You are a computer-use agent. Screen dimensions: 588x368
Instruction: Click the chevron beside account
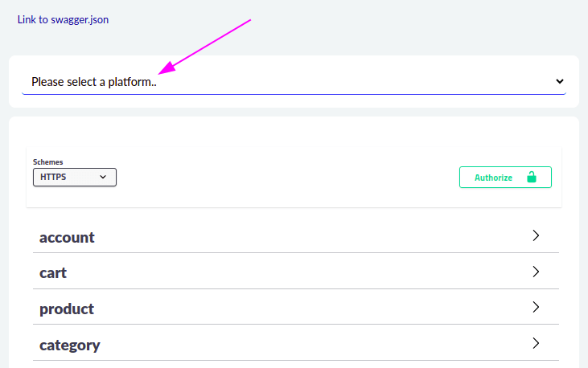point(536,235)
